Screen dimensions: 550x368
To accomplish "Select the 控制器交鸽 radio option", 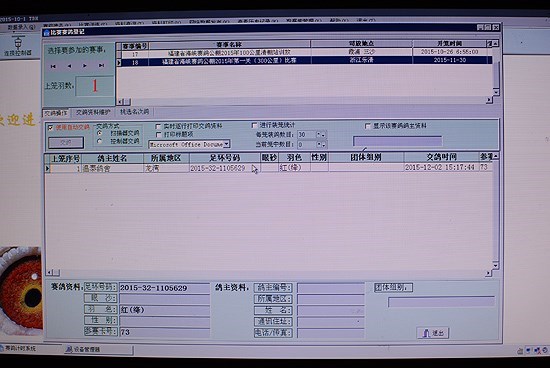I will (x=100, y=141).
